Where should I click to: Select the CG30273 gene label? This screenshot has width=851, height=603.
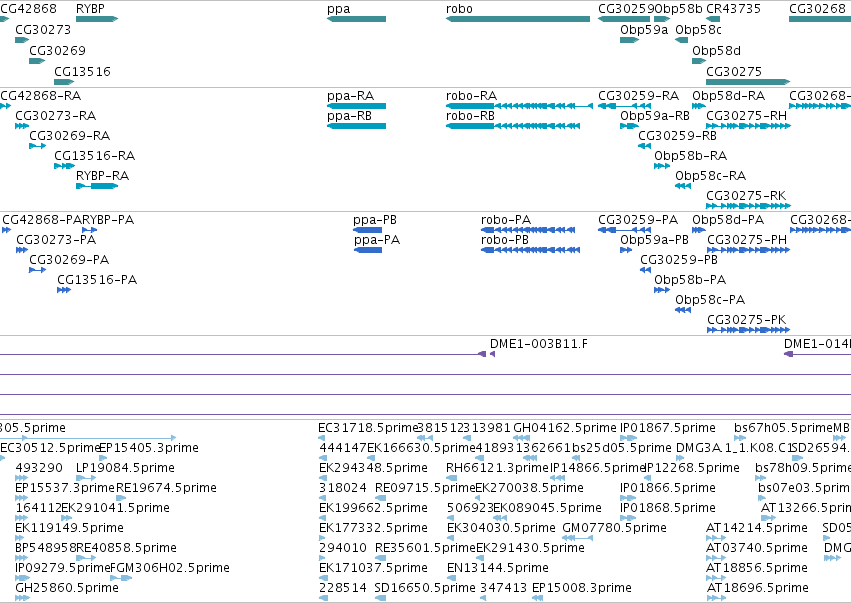43,30
